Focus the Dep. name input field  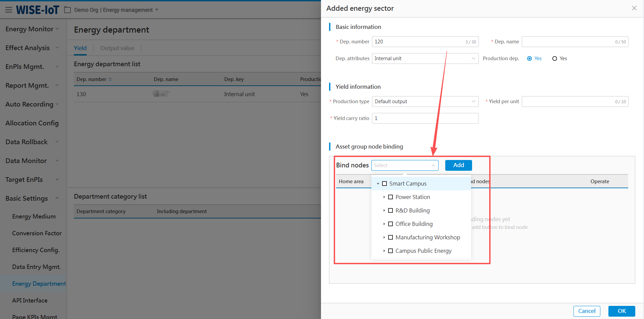tap(567, 42)
